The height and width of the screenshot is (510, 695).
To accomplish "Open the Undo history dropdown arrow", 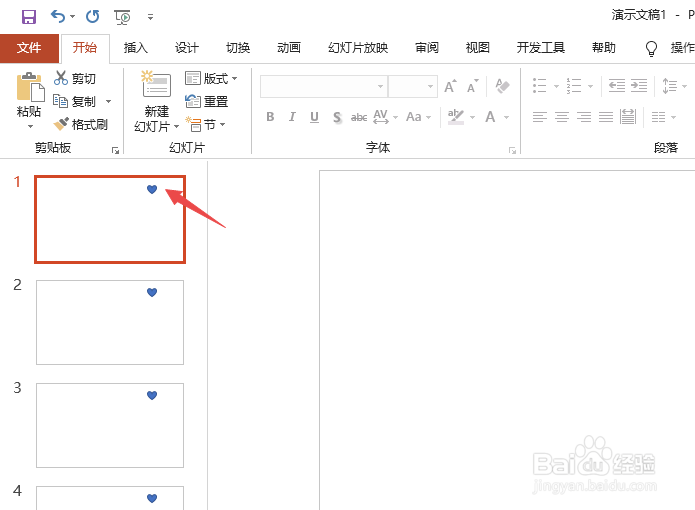I will (73, 17).
